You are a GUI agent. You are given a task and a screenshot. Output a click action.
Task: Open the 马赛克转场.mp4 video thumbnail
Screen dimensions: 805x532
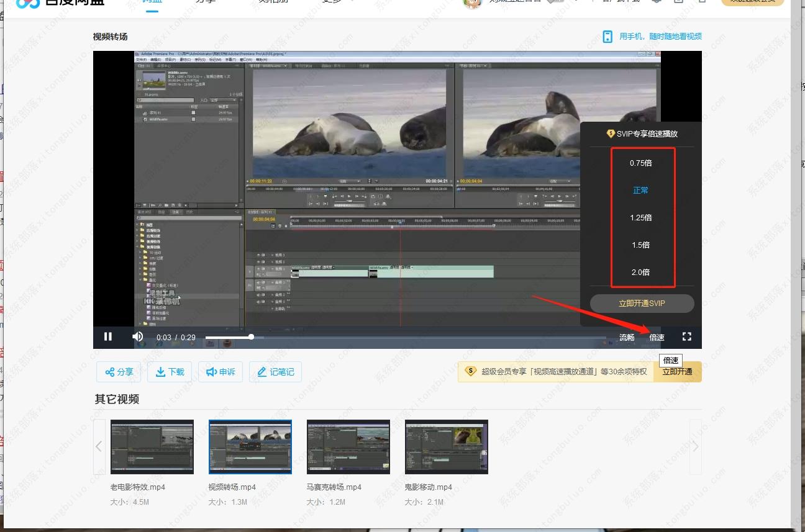(348, 447)
